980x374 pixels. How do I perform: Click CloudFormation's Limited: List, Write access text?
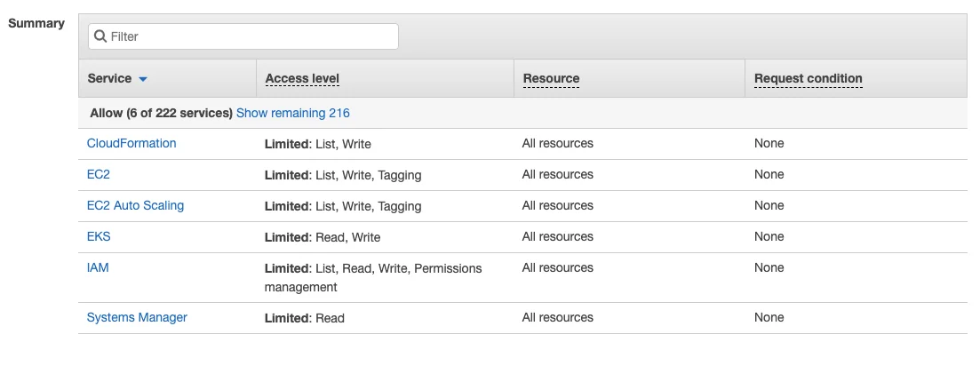click(x=317, y=144)
